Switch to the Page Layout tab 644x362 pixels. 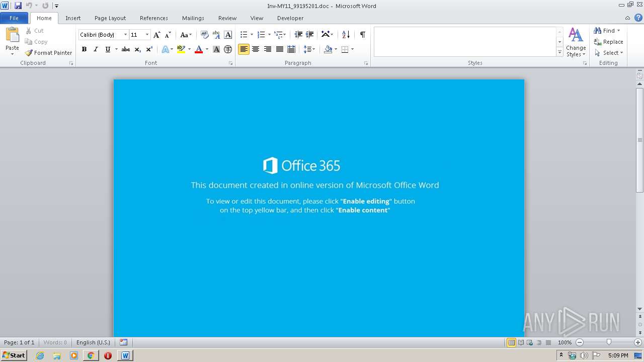pos(110,18)
